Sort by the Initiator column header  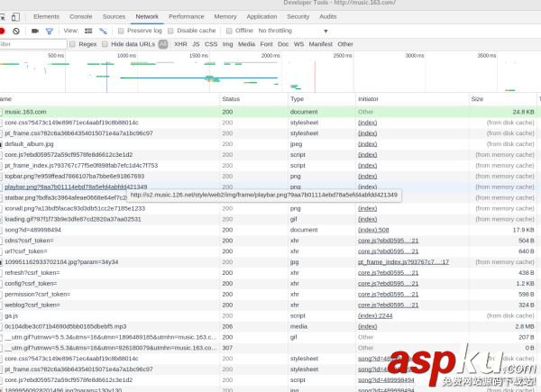[x=412, y=99]
